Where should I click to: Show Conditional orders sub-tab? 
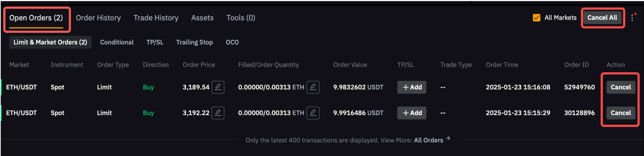pyautogui.click(x=117, y=42)
